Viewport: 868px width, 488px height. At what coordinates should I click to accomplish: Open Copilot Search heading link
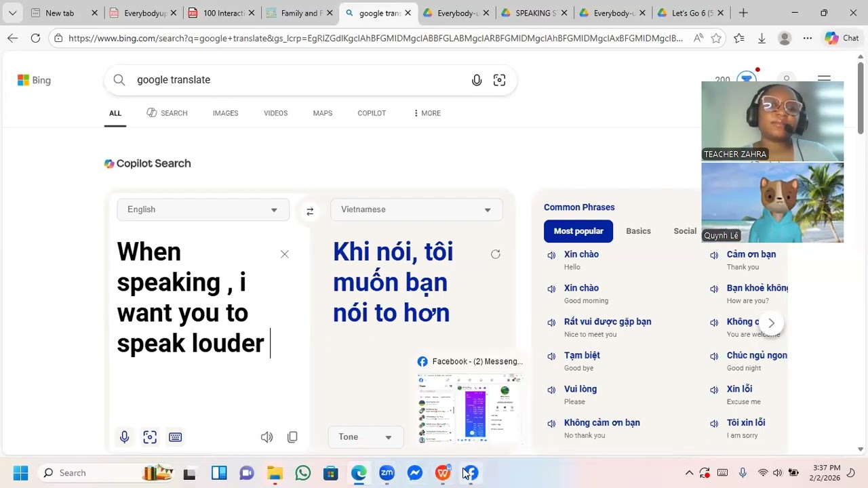point(147,163)
